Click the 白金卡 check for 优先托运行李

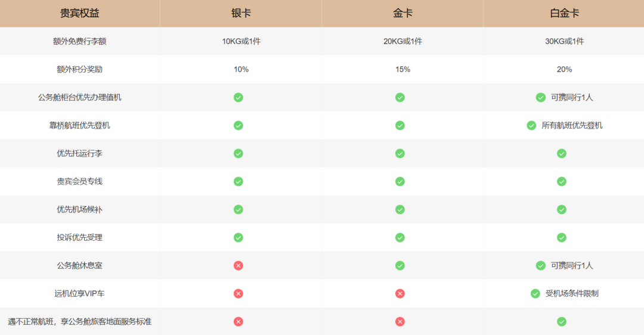tap(562, 154)
